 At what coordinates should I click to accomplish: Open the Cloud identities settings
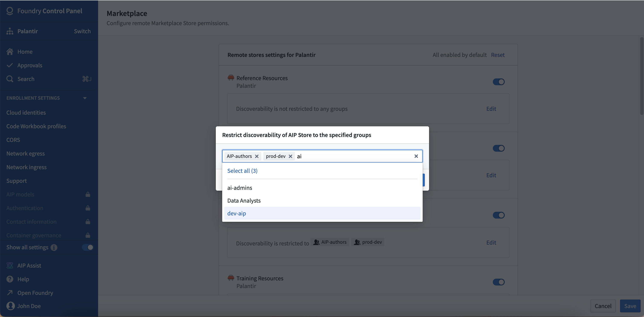tap(26, 112)
